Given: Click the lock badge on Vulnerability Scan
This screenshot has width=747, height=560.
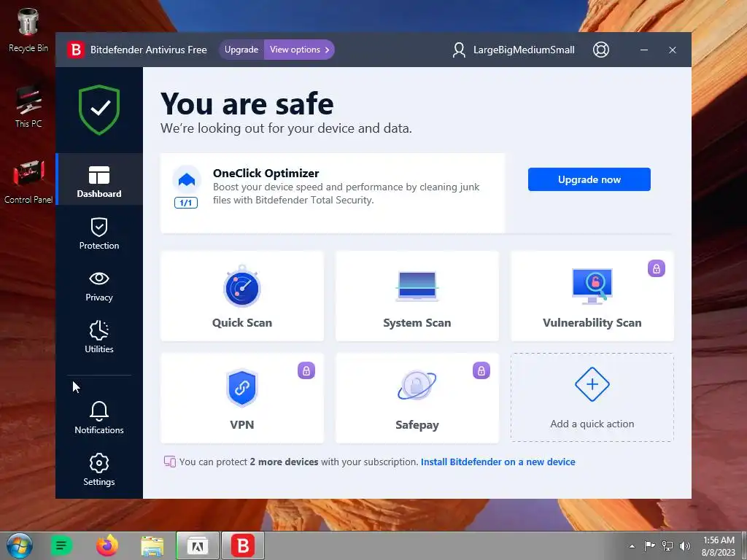Looking at the screenshot, I should pyautogui.click(x=656, y=268).
